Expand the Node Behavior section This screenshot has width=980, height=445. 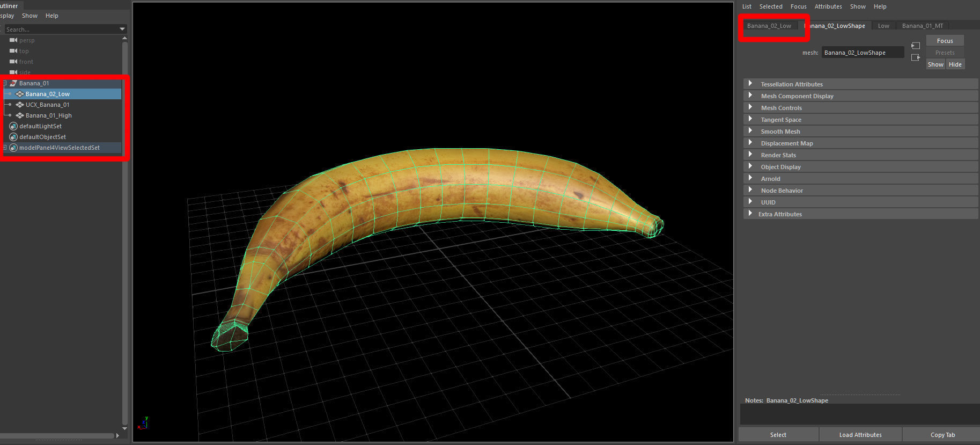click(750, 190)
